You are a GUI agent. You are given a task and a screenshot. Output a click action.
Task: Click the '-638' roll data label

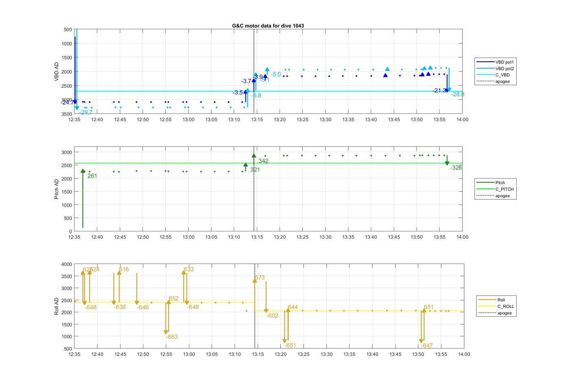point(120,307)
